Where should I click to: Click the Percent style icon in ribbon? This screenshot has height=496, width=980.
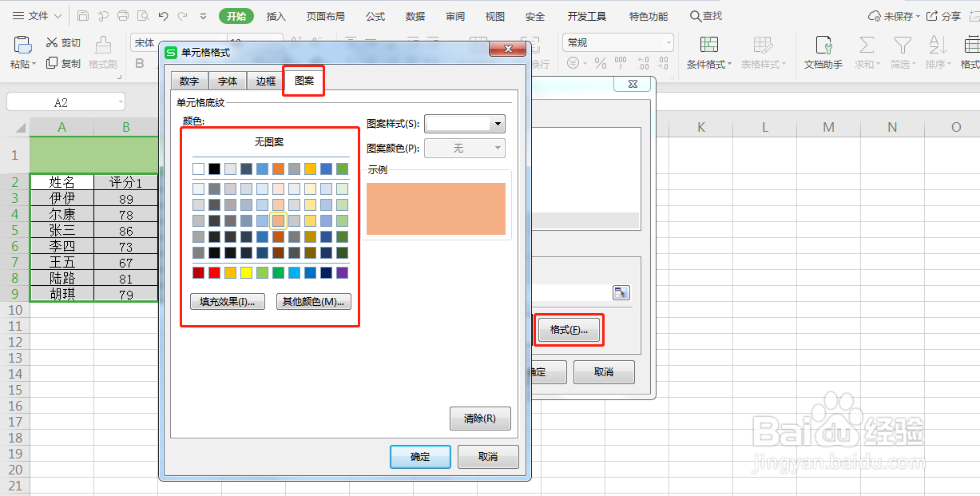(x=600, y=63)
